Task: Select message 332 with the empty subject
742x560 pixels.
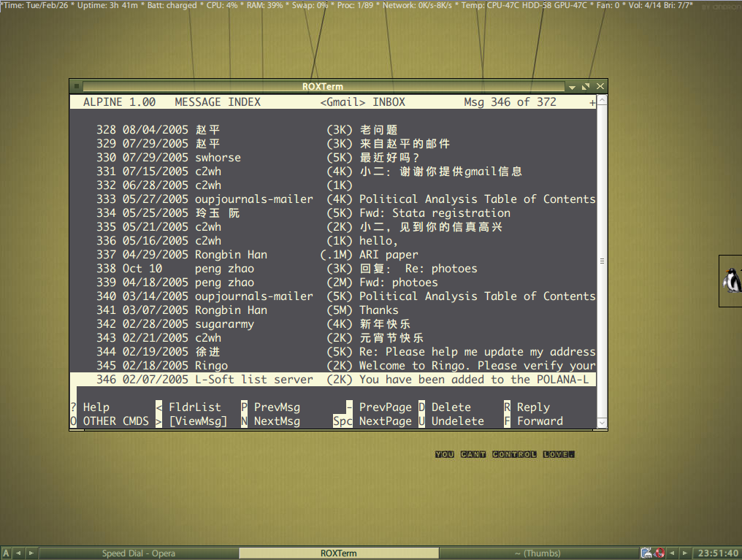Action: [x=333, y=185]
